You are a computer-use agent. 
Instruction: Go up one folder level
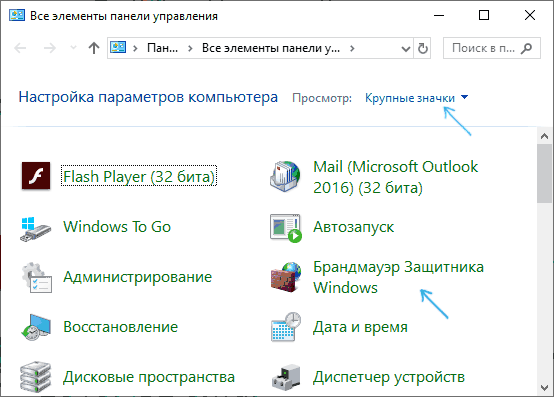click(x=94, y=48)
